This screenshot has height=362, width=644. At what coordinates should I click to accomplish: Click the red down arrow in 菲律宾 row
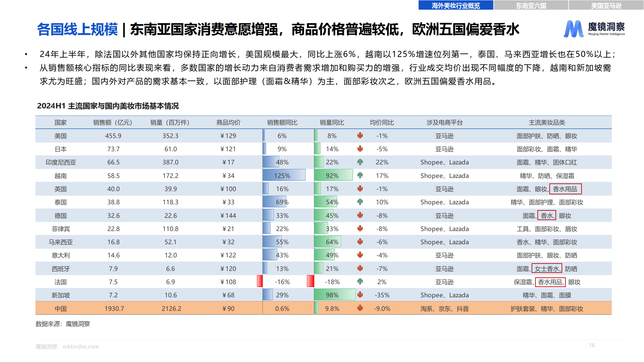360,228
